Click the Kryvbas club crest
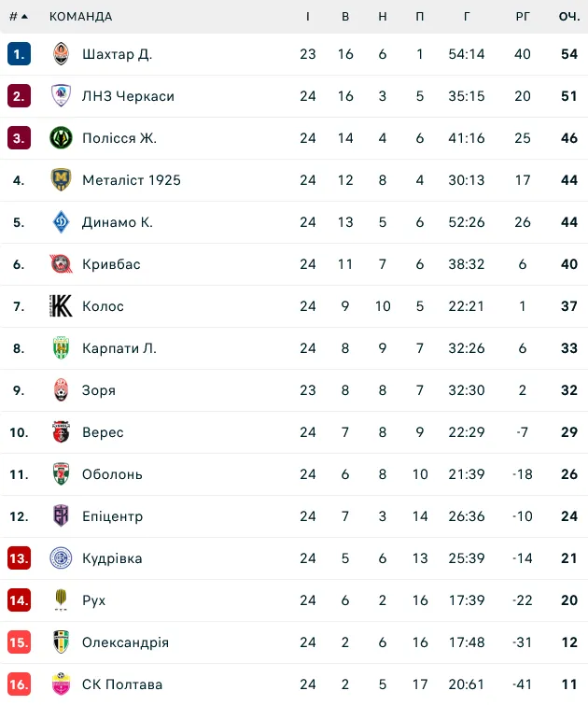This screenshot has height=705, width=588. click(61, 264)
